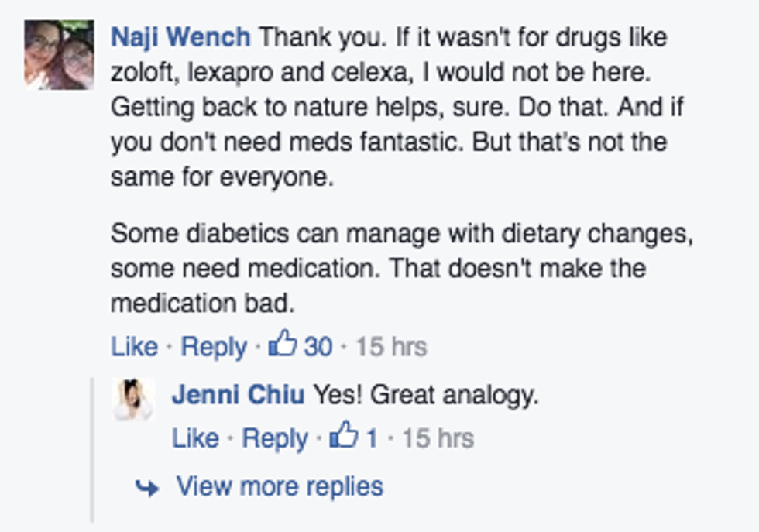Screen dimensions: 759x532
Task: Reply to Jenni Chiu's comment
Action: coord(275,438)
